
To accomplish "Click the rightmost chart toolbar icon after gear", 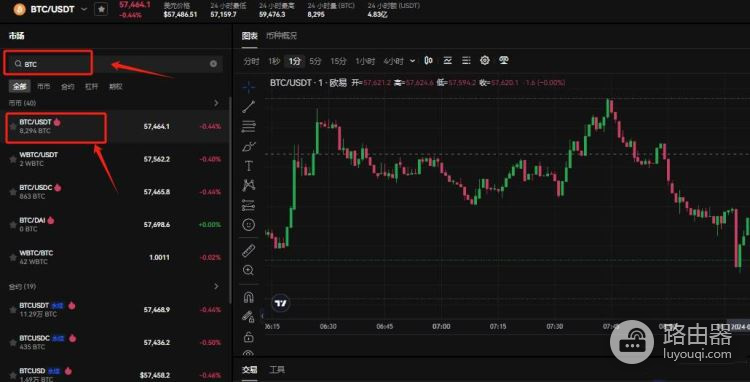I will pos(503,61).
